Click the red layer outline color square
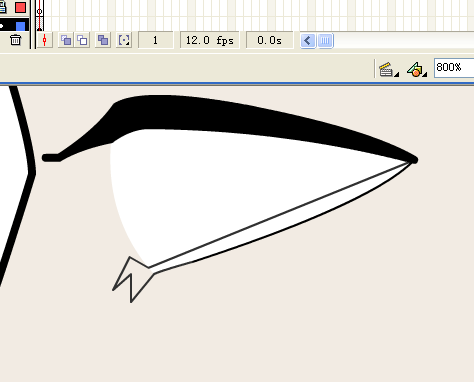The height and width of the screenshot is (382, 474). tap(20, 7)
